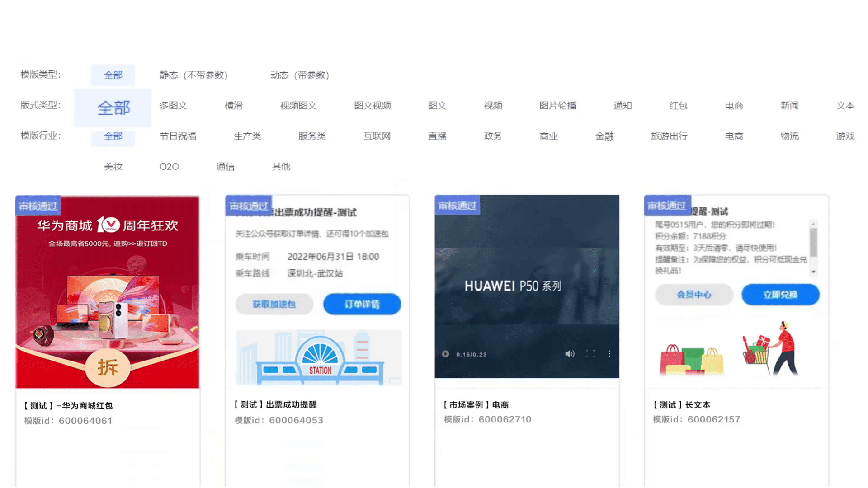This screenshot has width=868, height=488.
Task: Filter layout type by 红包
Action: [678, 105]
